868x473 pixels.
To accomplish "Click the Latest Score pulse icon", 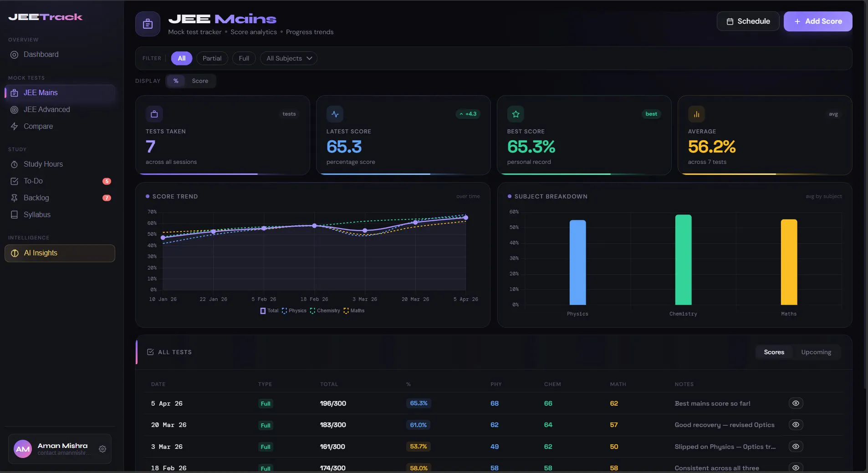I will click(335, 114).
